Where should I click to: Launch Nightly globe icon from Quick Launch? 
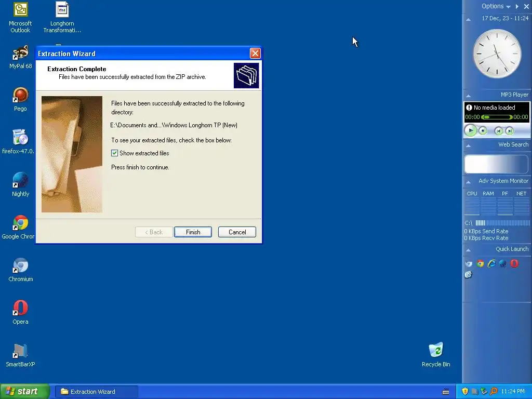click(x=503, y=263)
